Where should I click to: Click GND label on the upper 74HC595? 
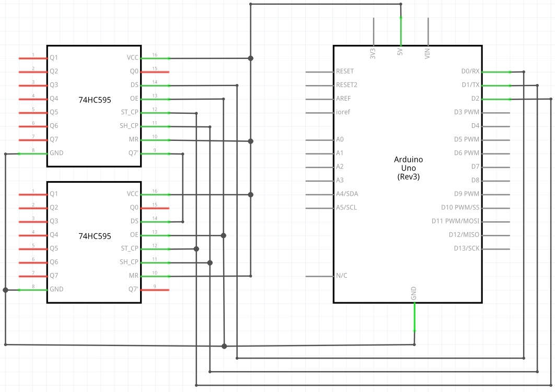click(x=56, y=153)
